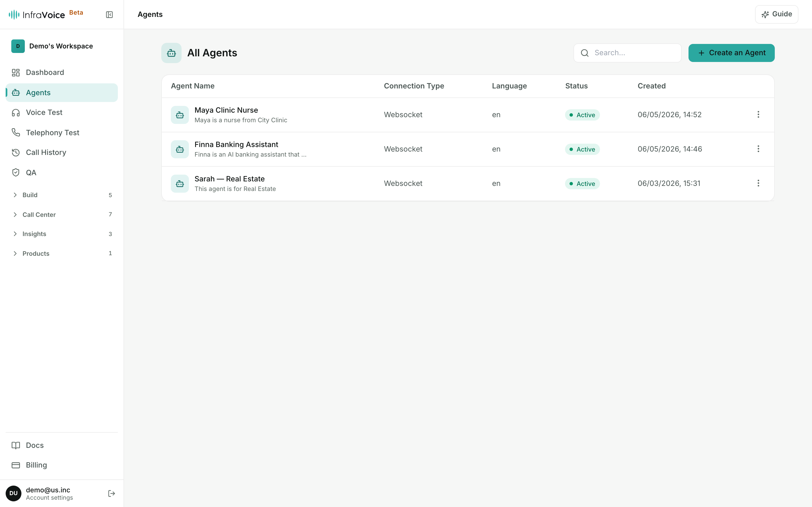Open three-dot menu for Finna Banking Assistant

758,149
